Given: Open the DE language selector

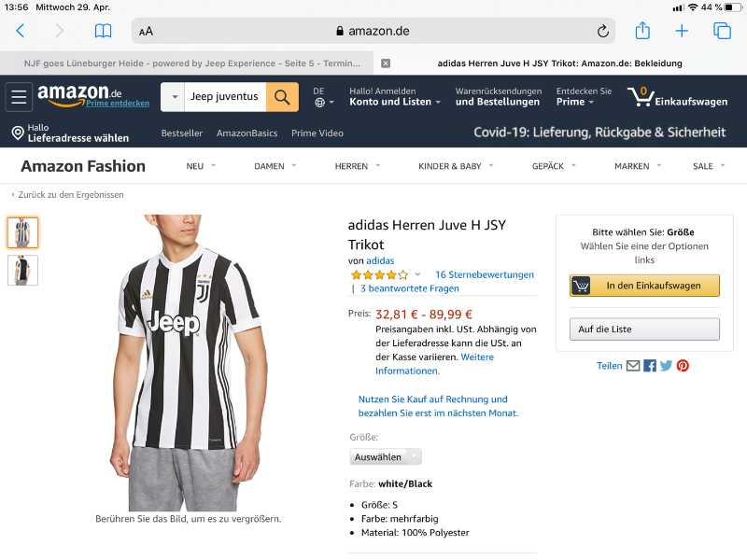Looking at the screenshot, I should pyautogui.click(x=324, y=97).
